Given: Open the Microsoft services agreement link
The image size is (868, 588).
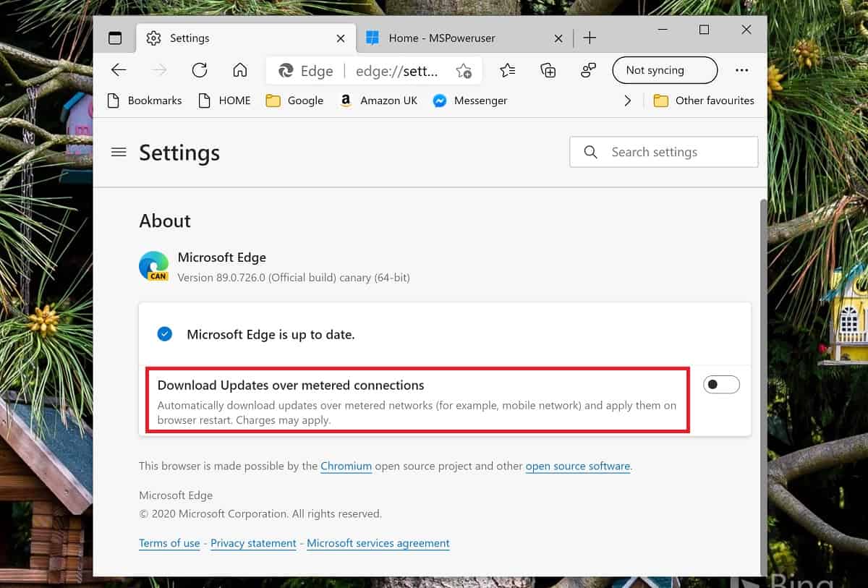Looking at the screenshot, I should click(x=378, y=543).
